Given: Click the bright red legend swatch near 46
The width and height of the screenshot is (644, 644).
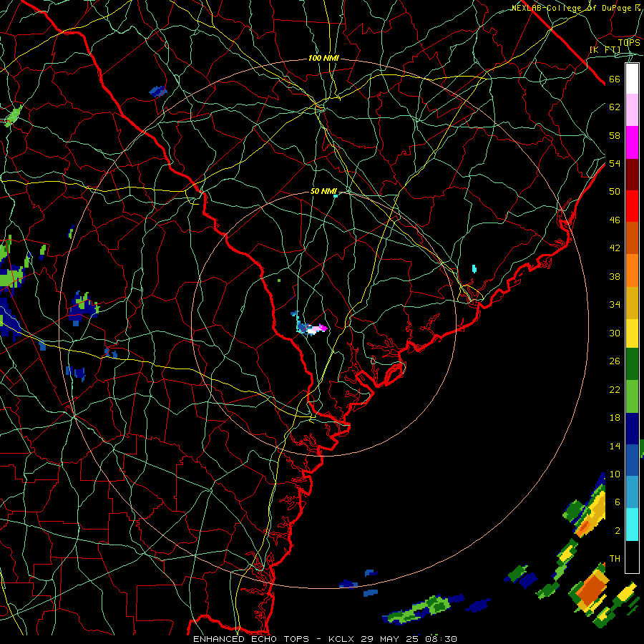Looking at the screenshot, I should coord(632,206).
